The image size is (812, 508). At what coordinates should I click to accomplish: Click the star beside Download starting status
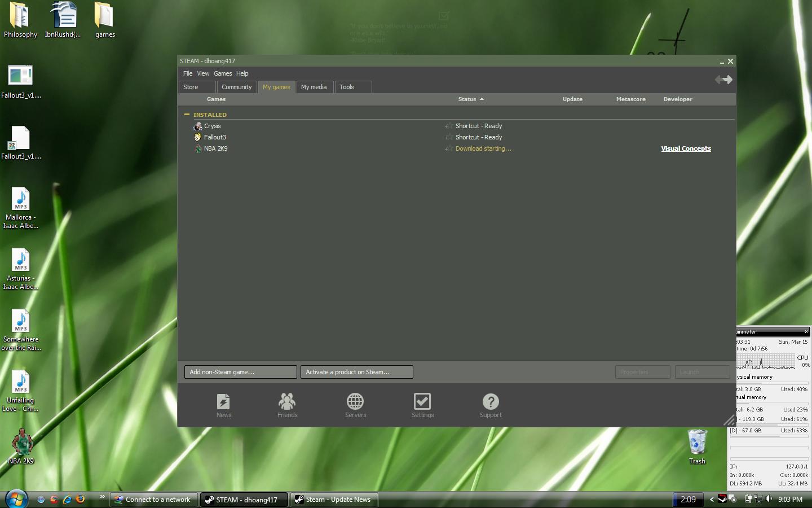pos(449,148)
